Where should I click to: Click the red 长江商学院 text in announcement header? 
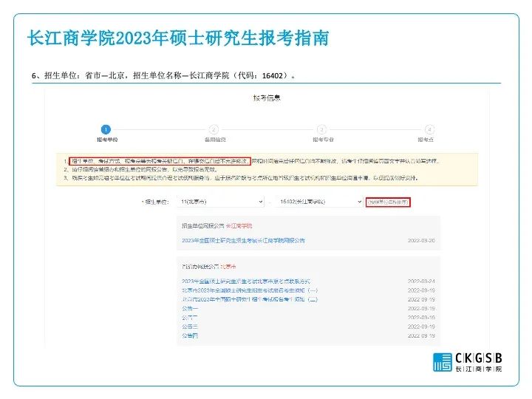tap(239, 226)
